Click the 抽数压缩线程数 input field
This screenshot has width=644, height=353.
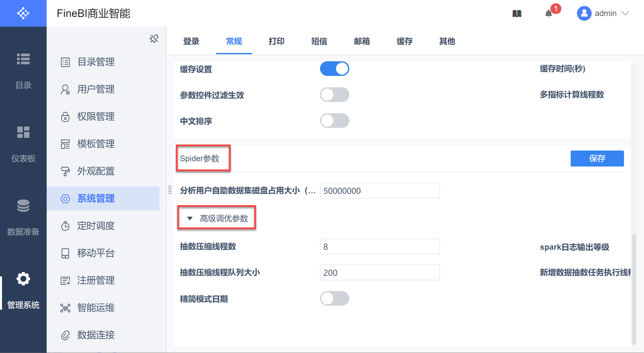point(380,247)
